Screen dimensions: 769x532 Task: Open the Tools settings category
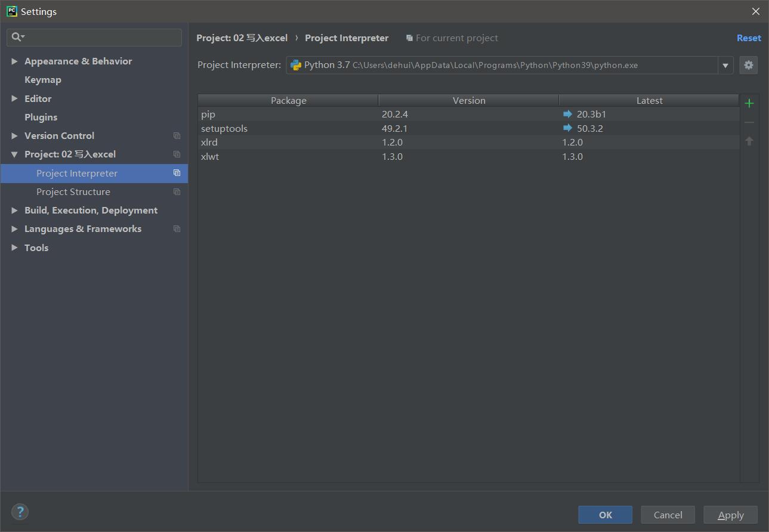pos(36,248)
